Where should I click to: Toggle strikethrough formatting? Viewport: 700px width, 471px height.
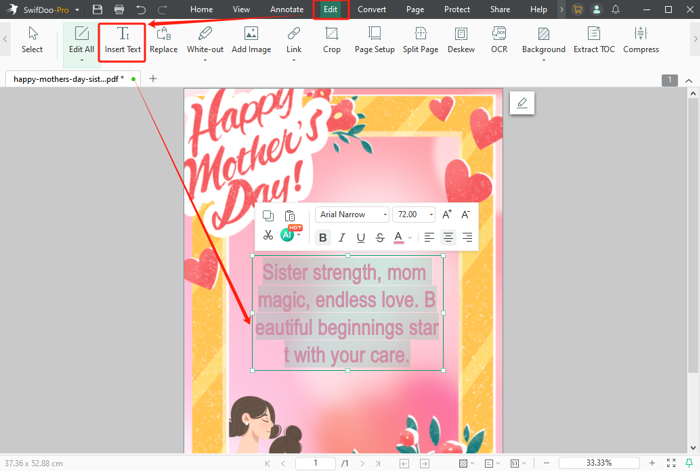tap(379, 238)
